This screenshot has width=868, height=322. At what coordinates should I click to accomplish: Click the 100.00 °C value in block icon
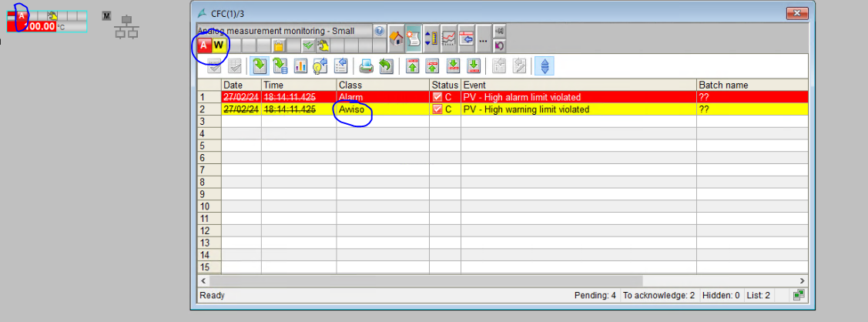pyautogui.click(x=40, y=26)
